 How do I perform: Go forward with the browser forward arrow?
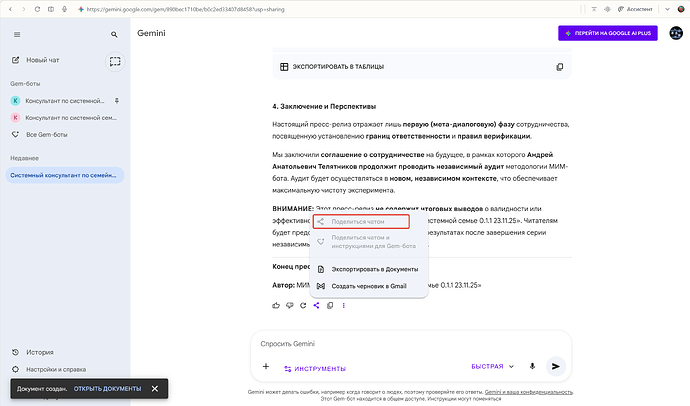click(x=24, y=9)
